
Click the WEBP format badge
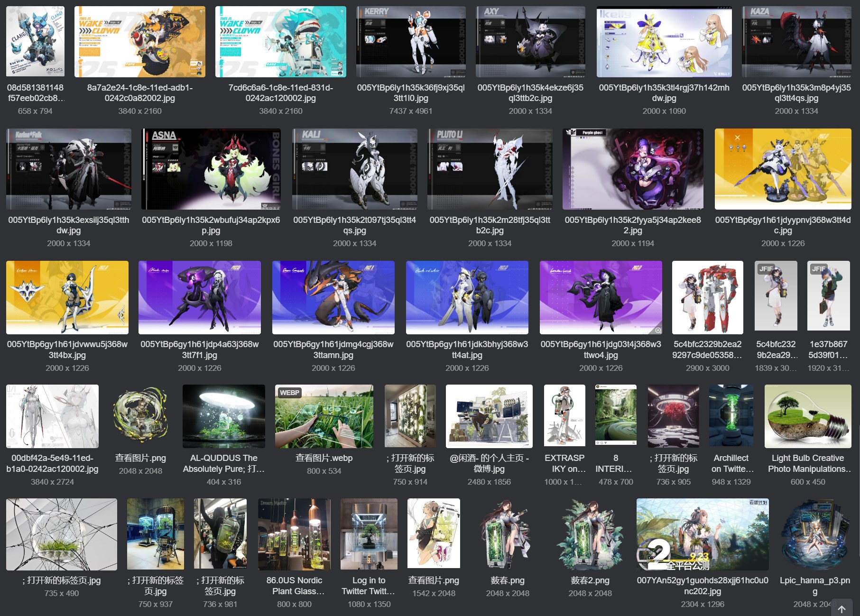pyautogui.click(x=289, y=393)
